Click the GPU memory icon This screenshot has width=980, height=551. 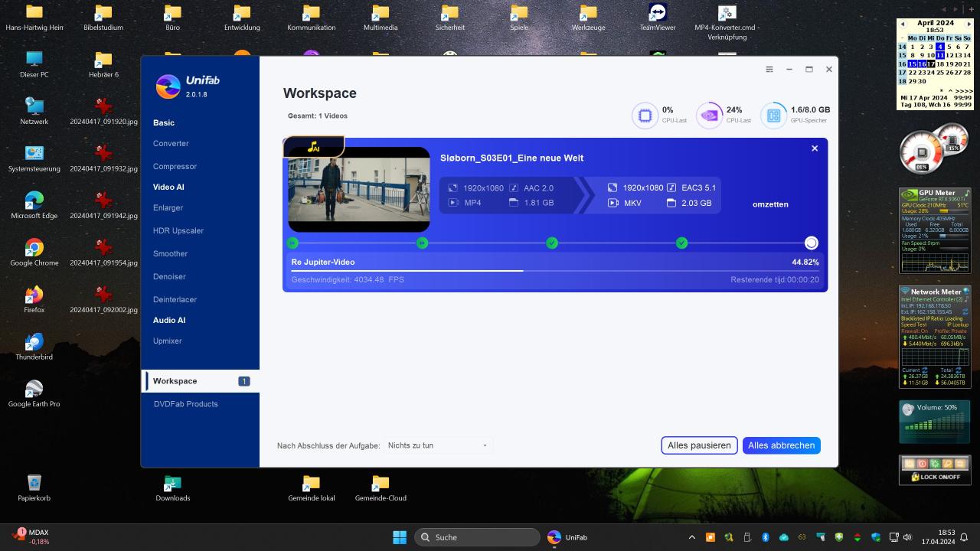click(773, 116)
